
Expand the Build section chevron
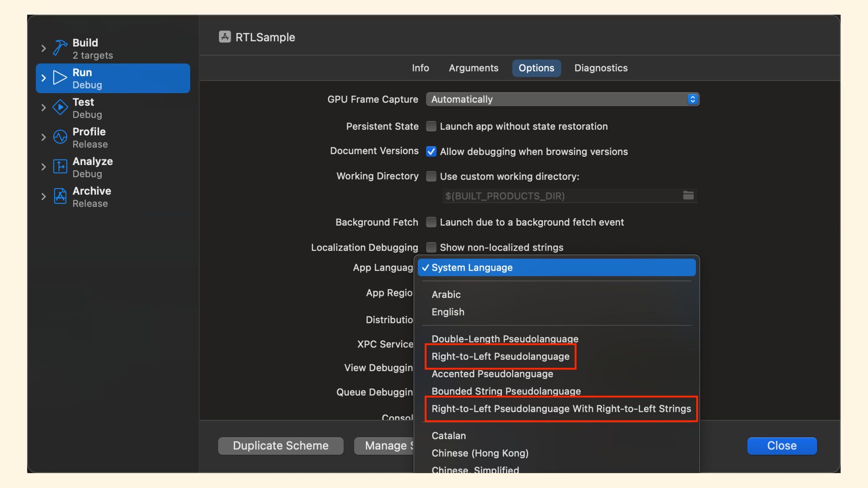pos(43,48)
